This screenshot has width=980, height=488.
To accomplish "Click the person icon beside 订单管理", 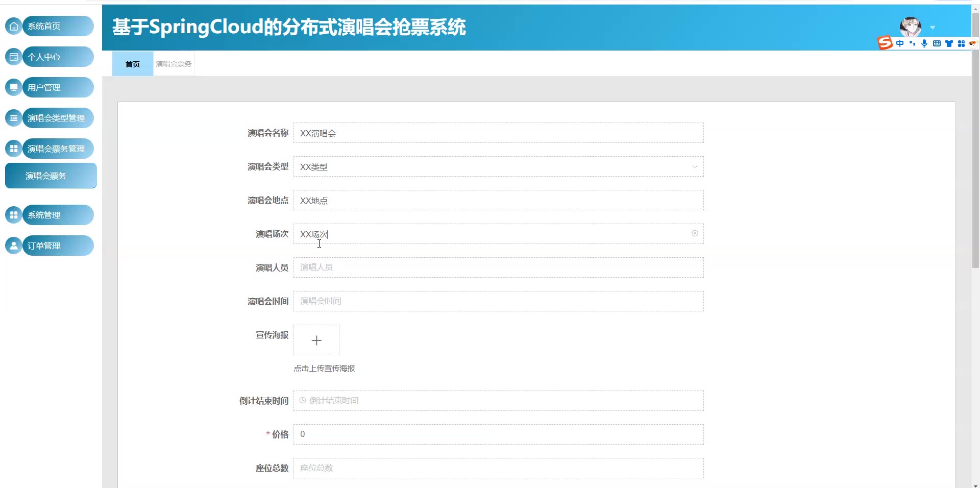I will coord(14,246).
